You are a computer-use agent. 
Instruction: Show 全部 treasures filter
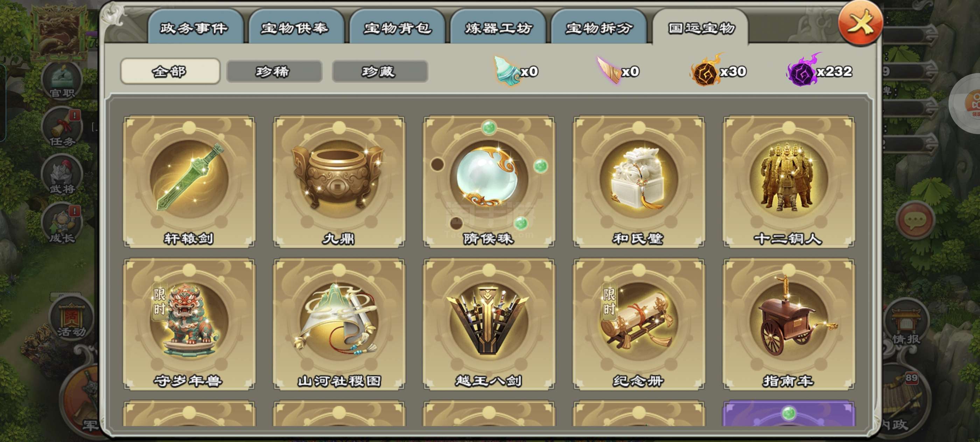click(170, 71)
